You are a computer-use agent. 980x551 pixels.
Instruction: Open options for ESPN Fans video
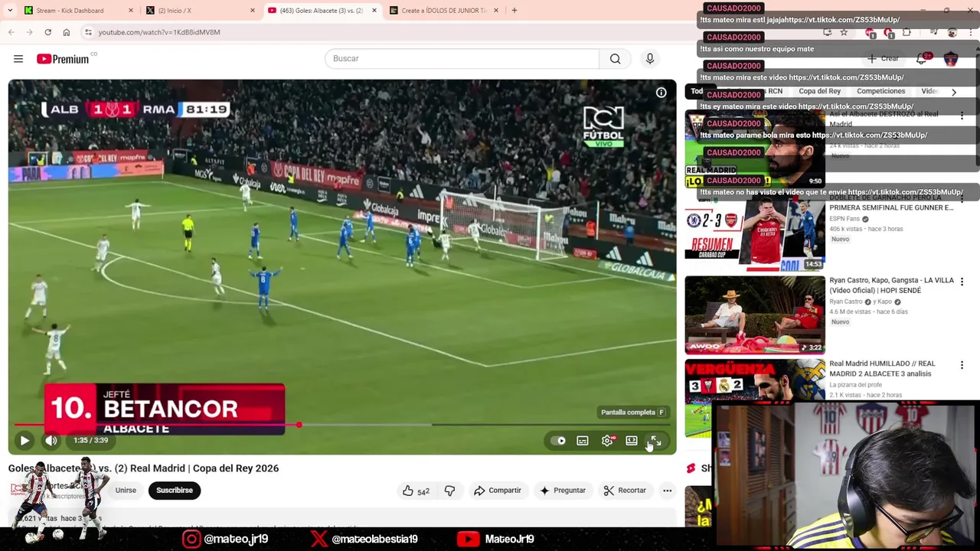[962, 200]
